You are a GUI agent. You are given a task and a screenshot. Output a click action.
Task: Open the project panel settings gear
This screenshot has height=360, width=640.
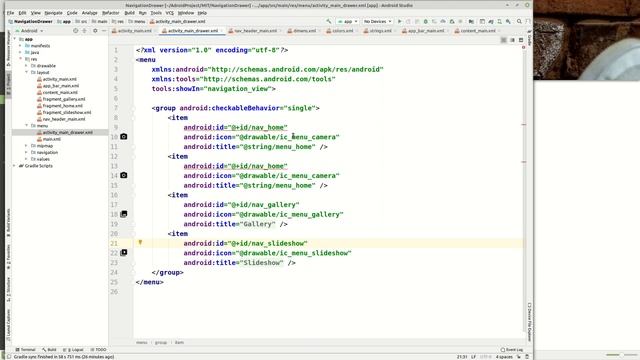pos(95,31)
